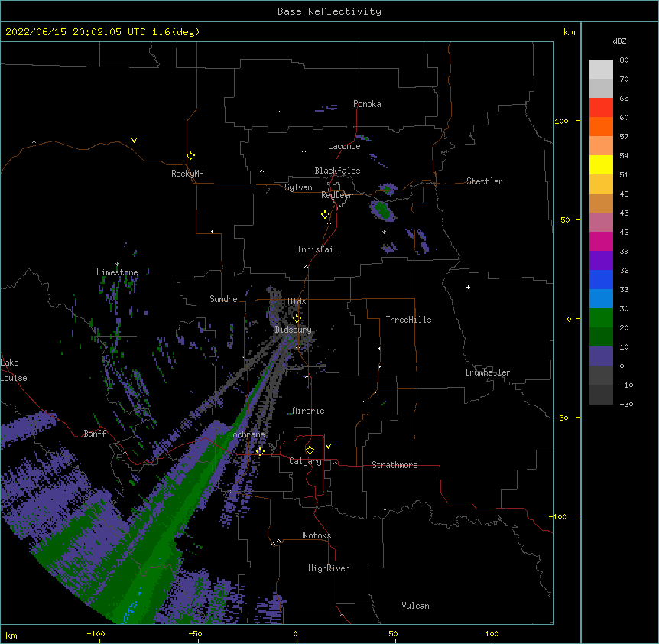Pick the magenta 39-42 dBZ legend swatch
The height and width of the screenshot is (644, 659).
[601, 241]
